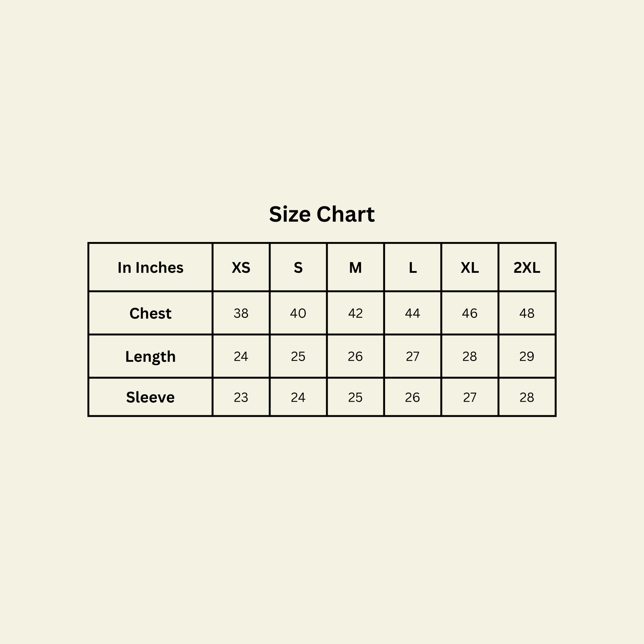This screenshot has width=644, height=644.
Task: Select the Chest value for 2XL
Action: coord(527,313)
